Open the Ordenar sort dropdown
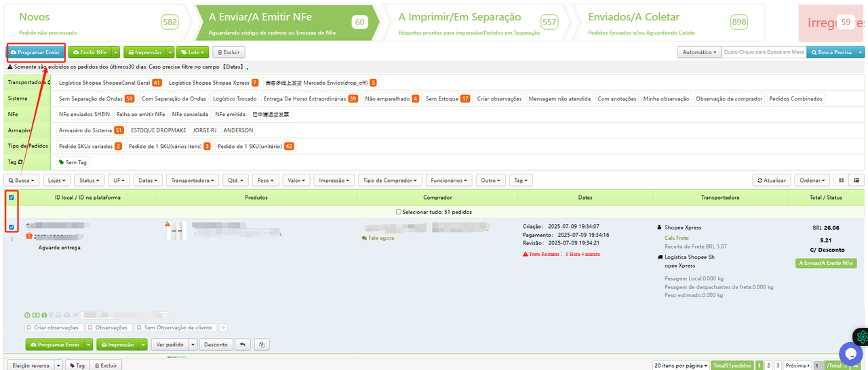 (813, 180)
